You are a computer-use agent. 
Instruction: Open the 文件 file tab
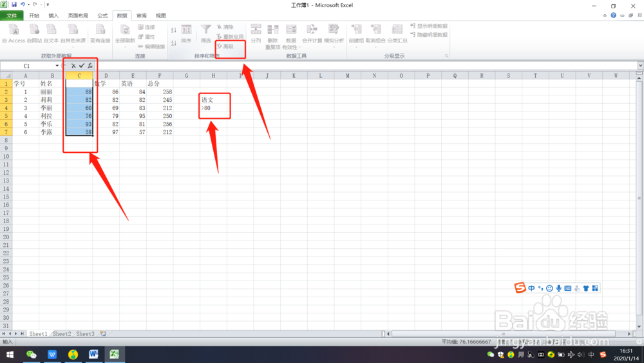[12, 15]
